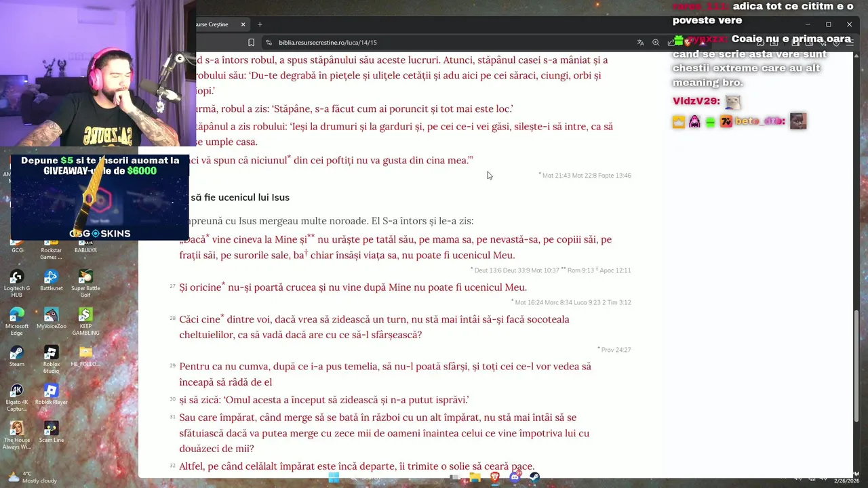Open the weather widget showing 4°C

click(33, 477)
